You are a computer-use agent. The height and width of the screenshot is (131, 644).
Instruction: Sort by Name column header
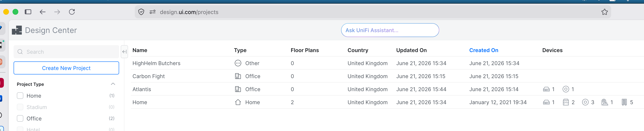(140, 50)
